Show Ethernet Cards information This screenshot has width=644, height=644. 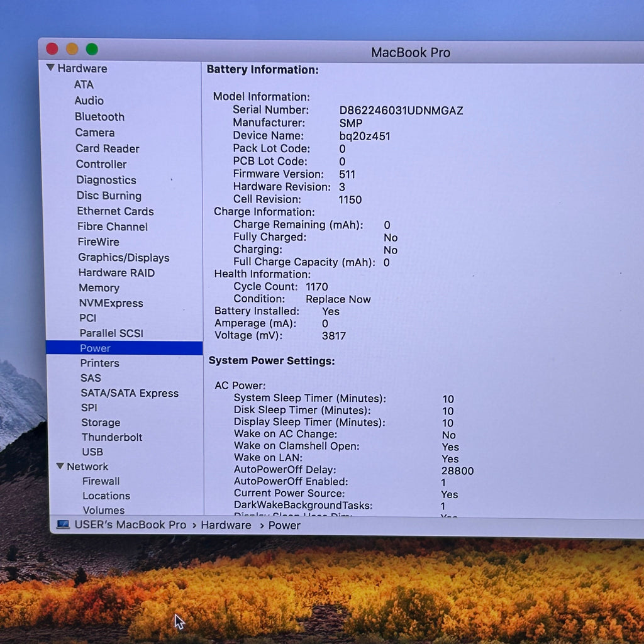pos(116,211)
